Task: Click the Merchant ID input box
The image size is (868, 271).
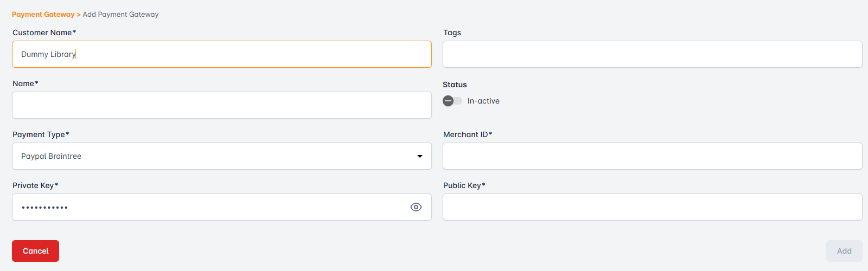Action: (652, 156)
